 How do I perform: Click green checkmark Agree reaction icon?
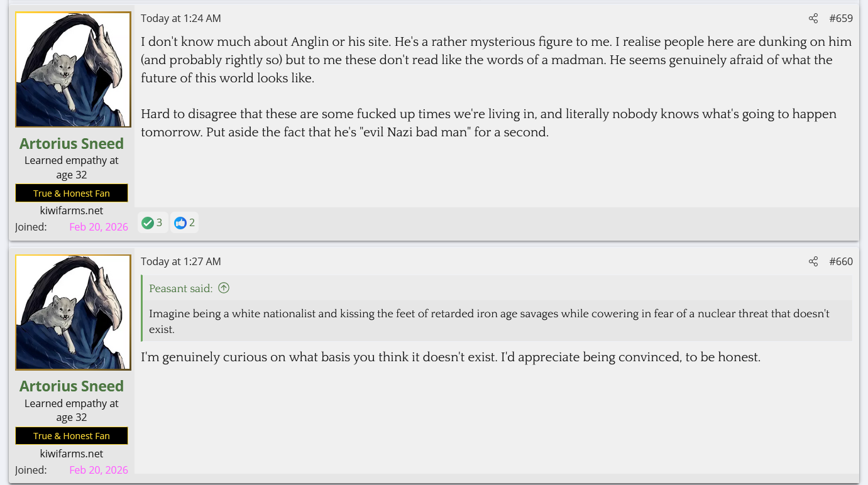[x=148, y=222]
